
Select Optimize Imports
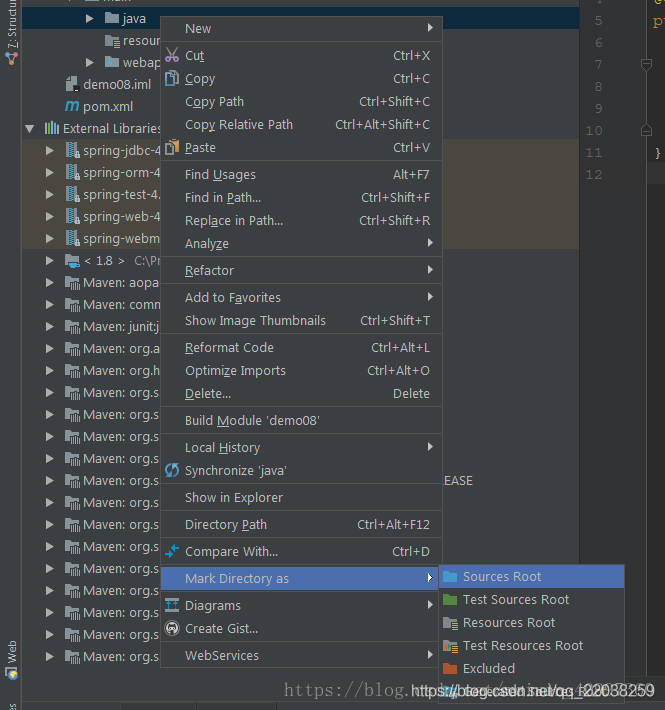[301, 370]
